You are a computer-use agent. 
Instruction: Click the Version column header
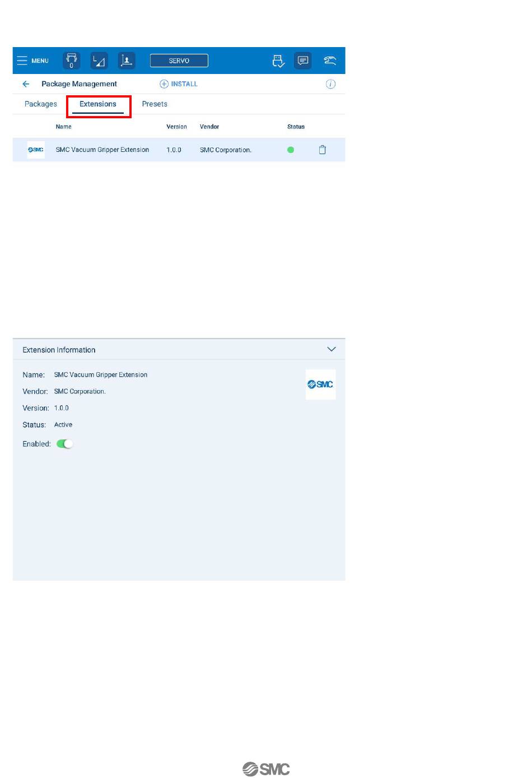coord(176,127)
